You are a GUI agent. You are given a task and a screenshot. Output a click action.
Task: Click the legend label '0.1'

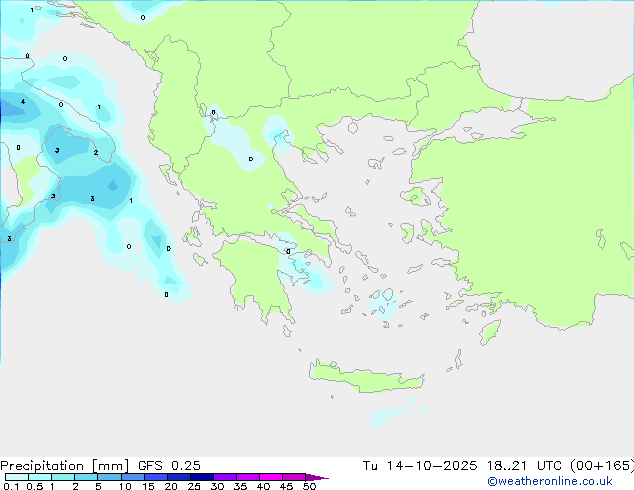pyautogui.click(x=11, y=486)
